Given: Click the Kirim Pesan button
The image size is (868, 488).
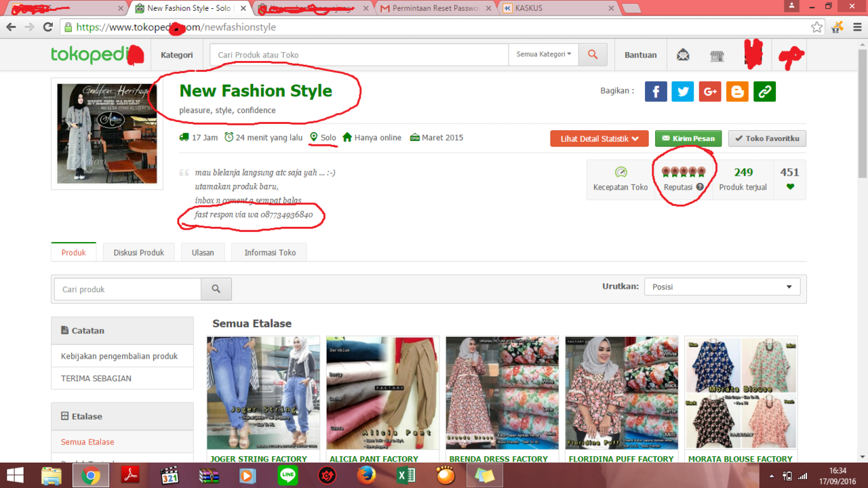Looking at the screenshot, I should click(x=688, y=139).
